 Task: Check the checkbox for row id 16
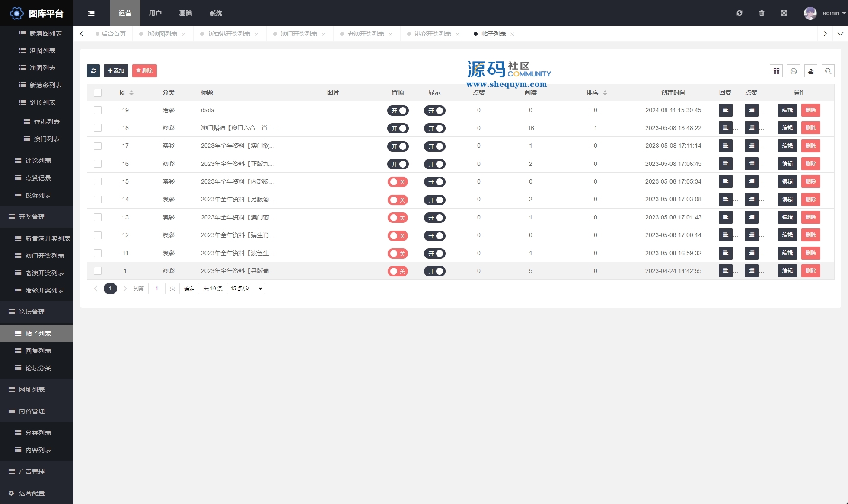98,164
